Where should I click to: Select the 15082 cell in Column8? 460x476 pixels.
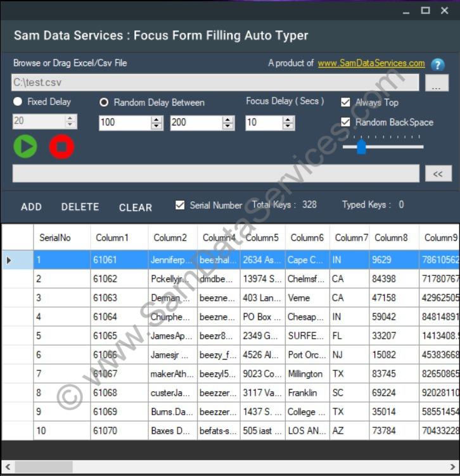click(394, 354)
